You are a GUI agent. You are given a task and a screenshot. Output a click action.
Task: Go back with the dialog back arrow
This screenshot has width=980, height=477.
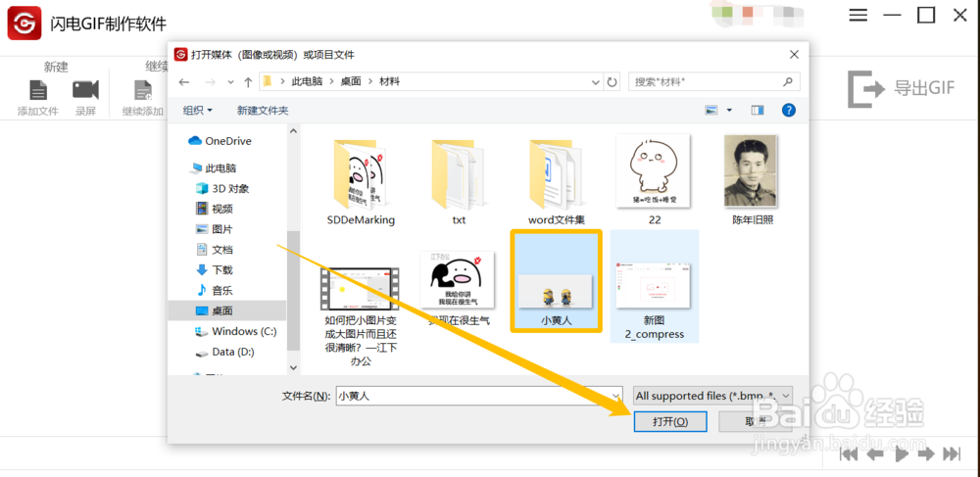[x=184, y=82]
